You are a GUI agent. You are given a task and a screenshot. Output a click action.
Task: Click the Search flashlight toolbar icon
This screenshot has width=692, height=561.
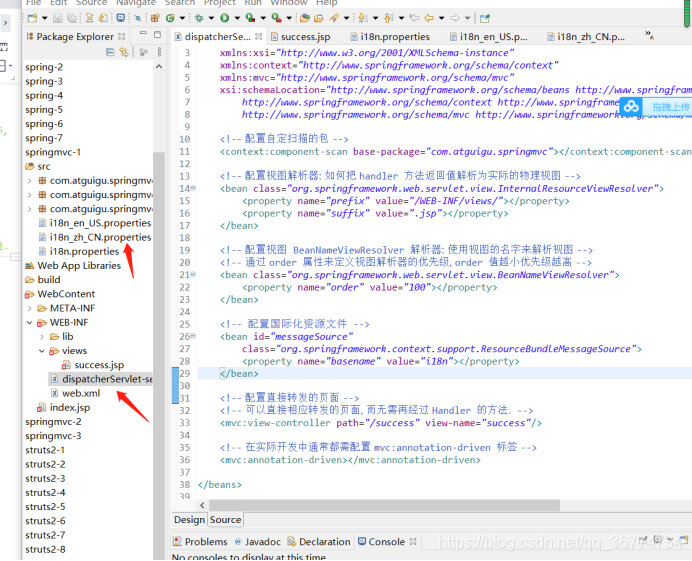[x=334, y=18]
